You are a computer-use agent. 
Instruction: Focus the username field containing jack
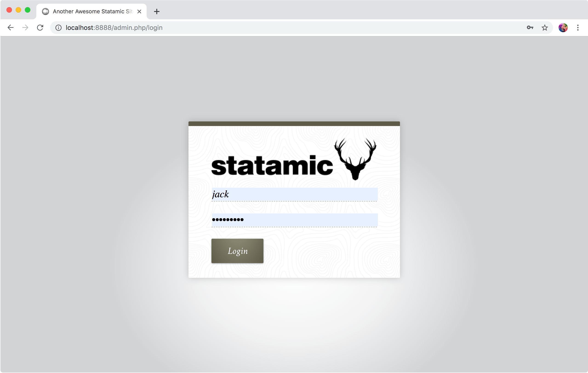click(x=294, y=195)
